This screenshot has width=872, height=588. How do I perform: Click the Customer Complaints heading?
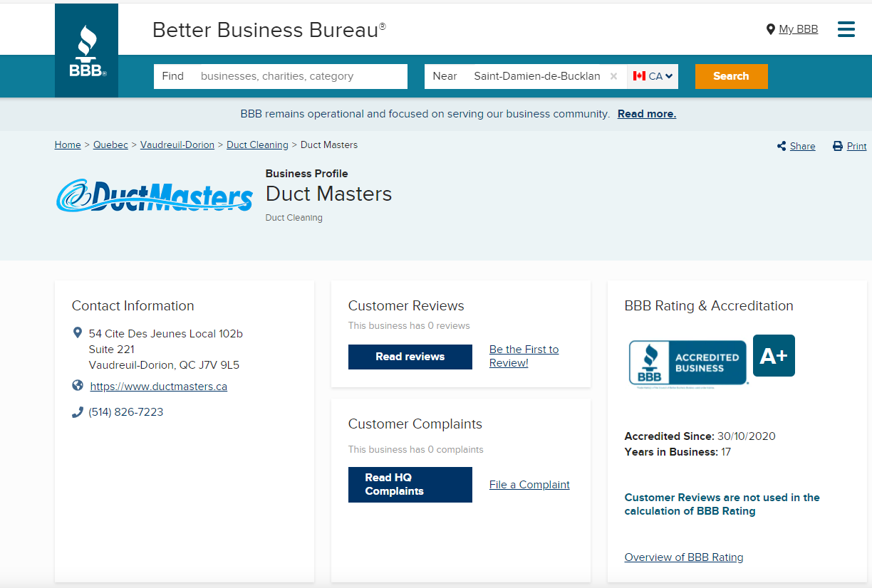415,424
